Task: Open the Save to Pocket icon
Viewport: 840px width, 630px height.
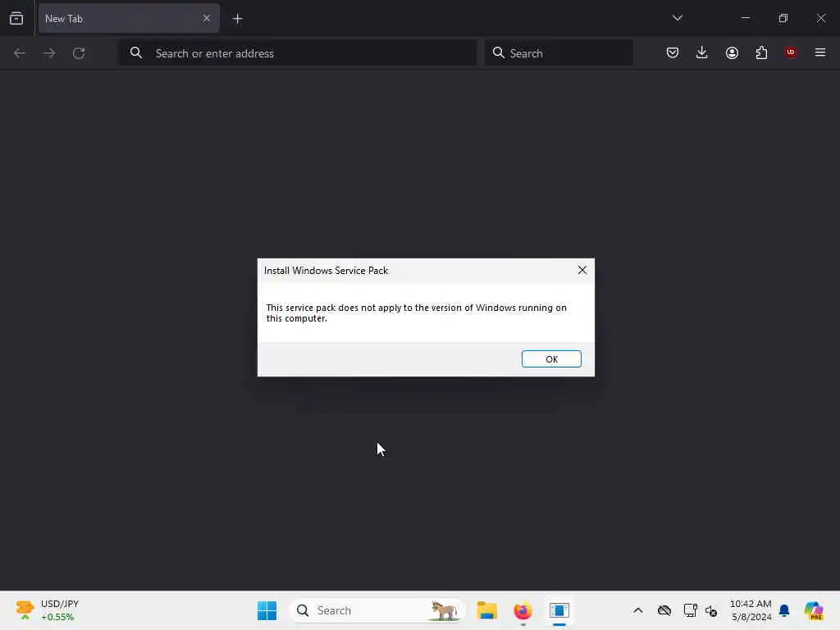Action: coord(673,52)
